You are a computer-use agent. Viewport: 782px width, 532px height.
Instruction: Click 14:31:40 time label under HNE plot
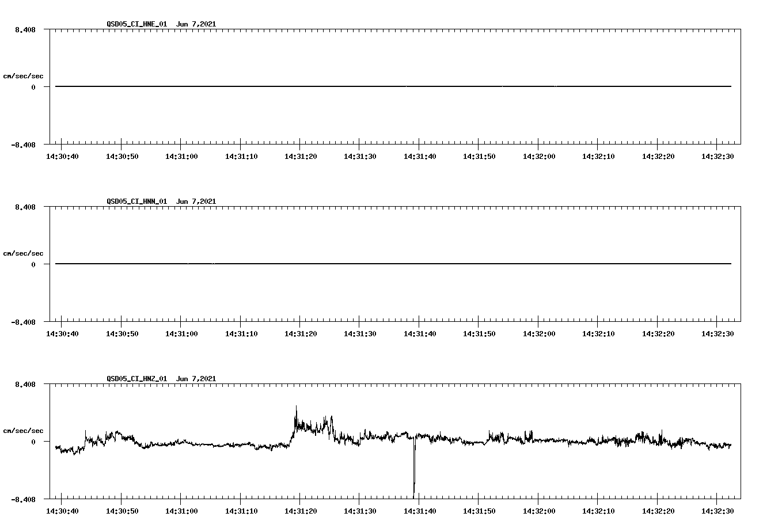point(420,156)
